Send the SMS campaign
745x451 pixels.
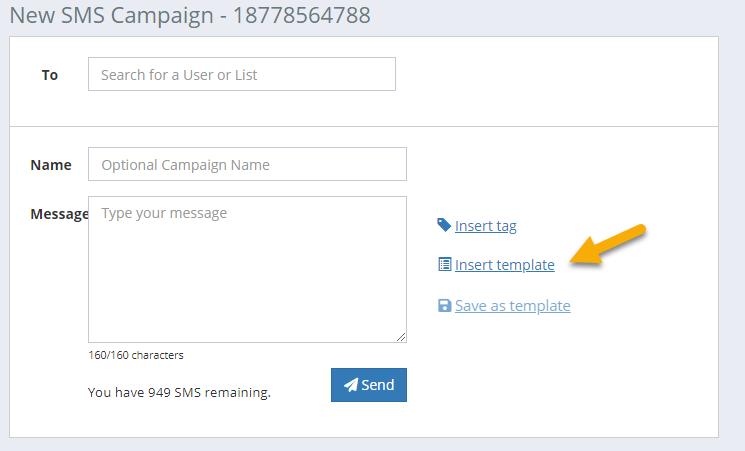tap(369, 385)
